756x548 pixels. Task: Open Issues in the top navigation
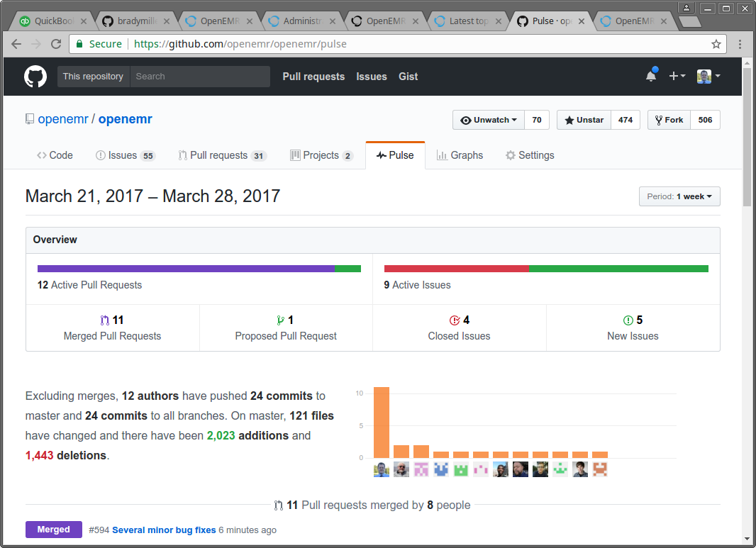click(371, 77)
